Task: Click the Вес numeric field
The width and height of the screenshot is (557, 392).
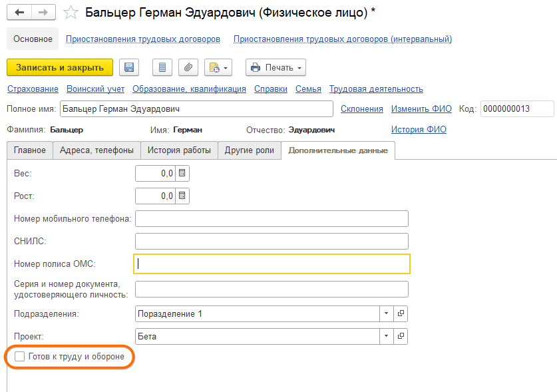Action: point(156,174)
